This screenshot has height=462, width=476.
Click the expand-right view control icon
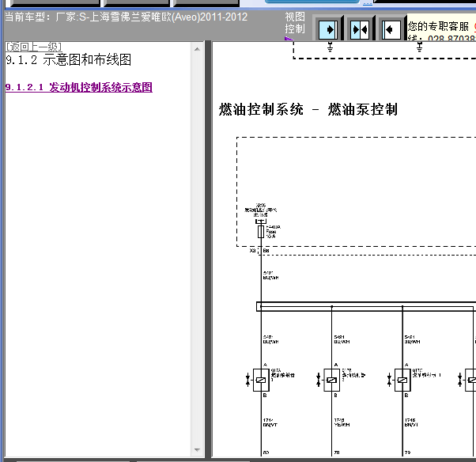click(x=328, y=29)
